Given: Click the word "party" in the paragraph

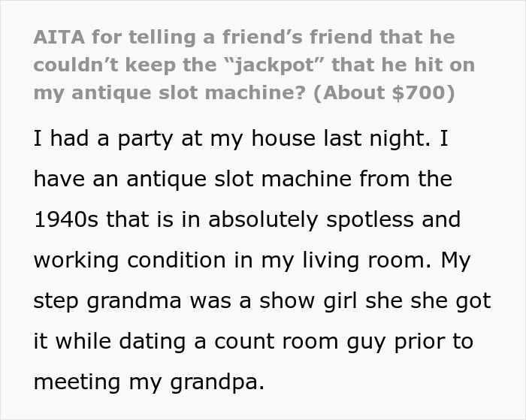Looking at the screenshot, I should coord(145,140).
